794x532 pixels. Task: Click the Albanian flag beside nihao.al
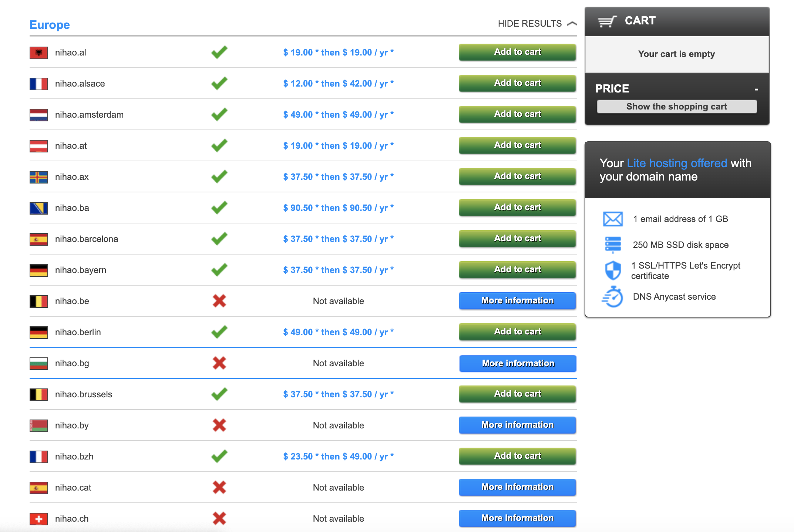[x=39, y=53]
